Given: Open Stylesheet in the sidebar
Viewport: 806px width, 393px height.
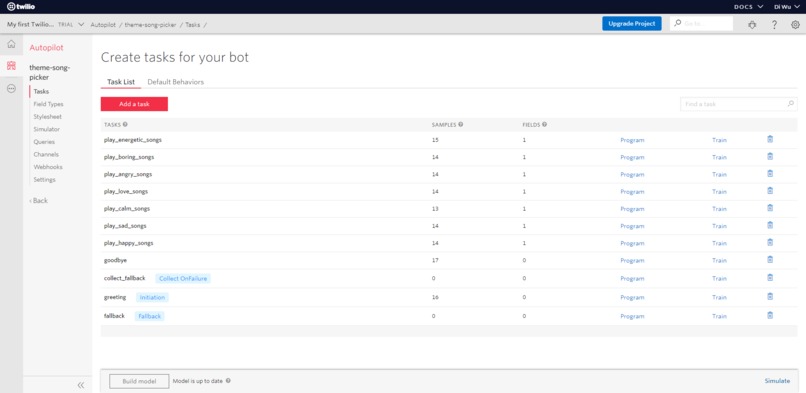Looking at the screenshot, I should click(47, 117).
